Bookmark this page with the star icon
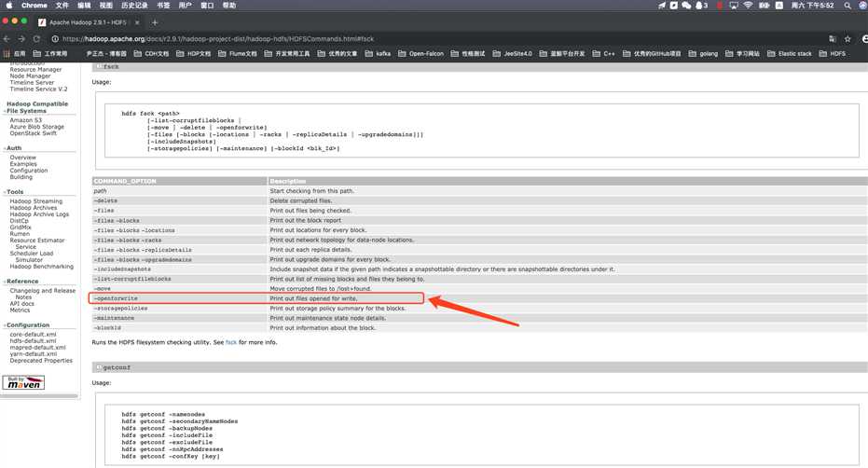Image resolution: width=868 pixels, height=468 pixels. [x=847, y=39]
